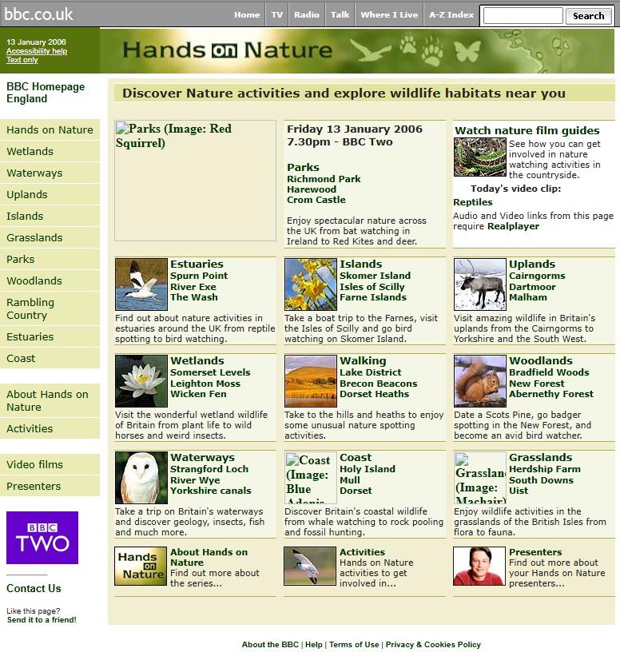Open the Radio top navigation item
This screenshot has height=672, width=620.
pyautogui.click(x=306, y=14)
